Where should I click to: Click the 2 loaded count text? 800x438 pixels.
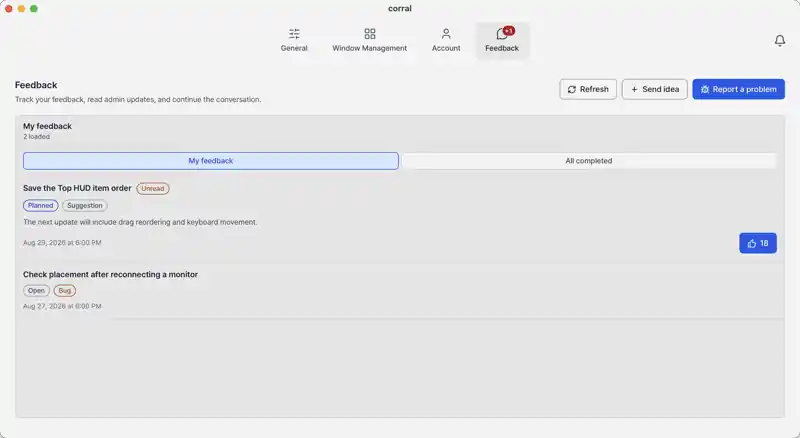pos(36,137)
